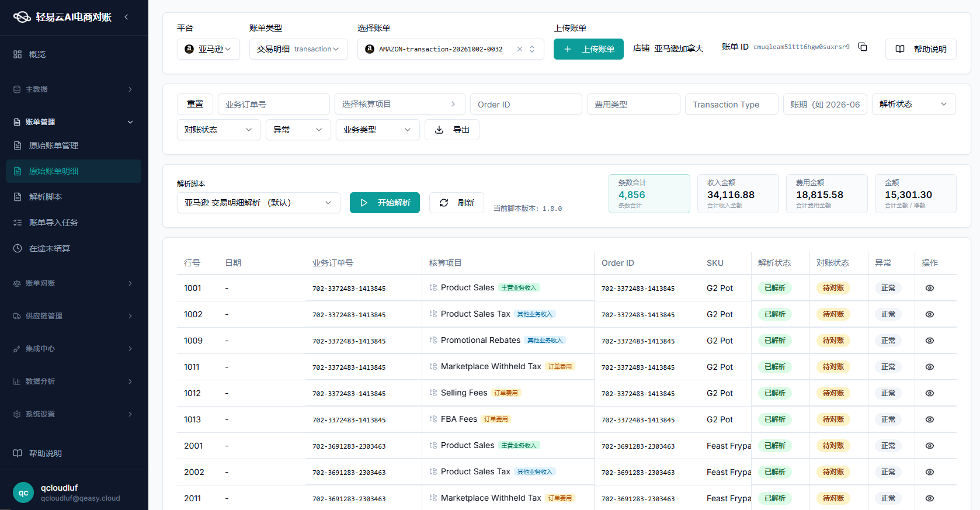The width and height of the screenshot is (980, 510).
Task: Focus the Order ID filter field
Action: click(526, 104)
